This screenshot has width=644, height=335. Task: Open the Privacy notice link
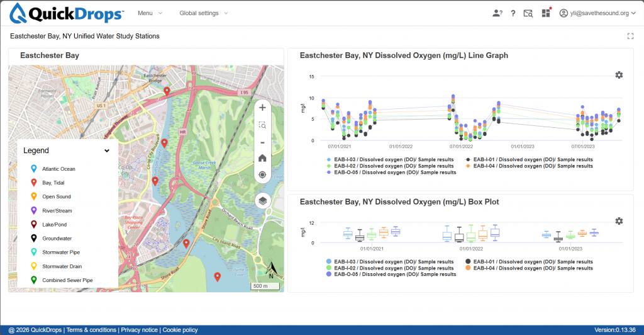[x=139, y=330]
